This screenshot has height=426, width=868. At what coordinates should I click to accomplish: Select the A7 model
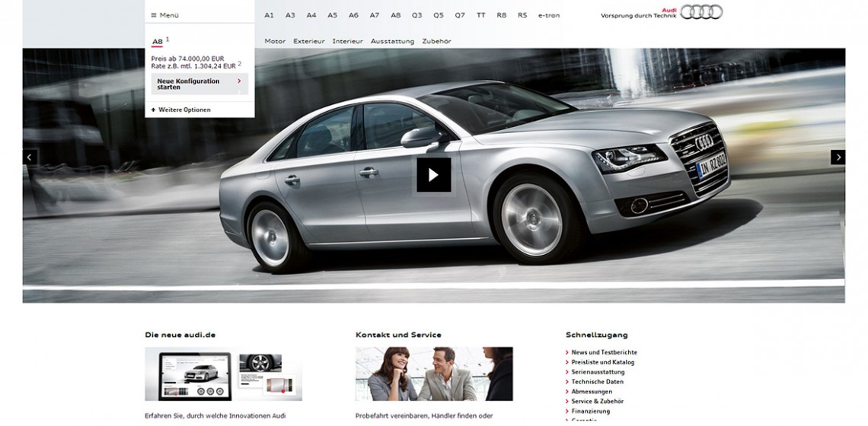[374, 15]
